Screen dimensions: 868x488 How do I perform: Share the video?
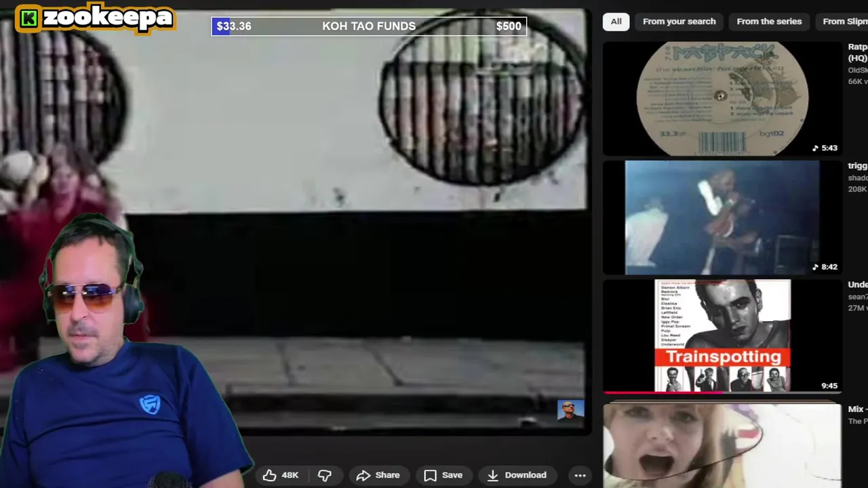378,475
